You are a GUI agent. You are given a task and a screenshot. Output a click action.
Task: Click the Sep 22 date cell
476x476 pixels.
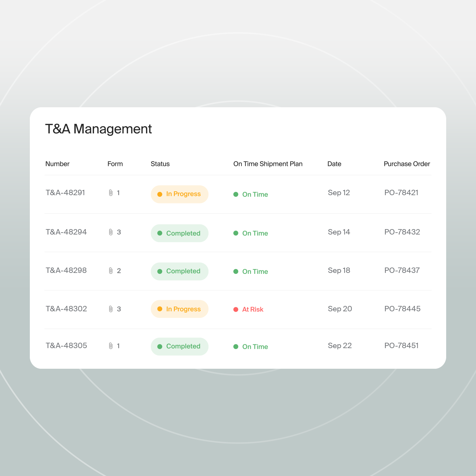340,346
